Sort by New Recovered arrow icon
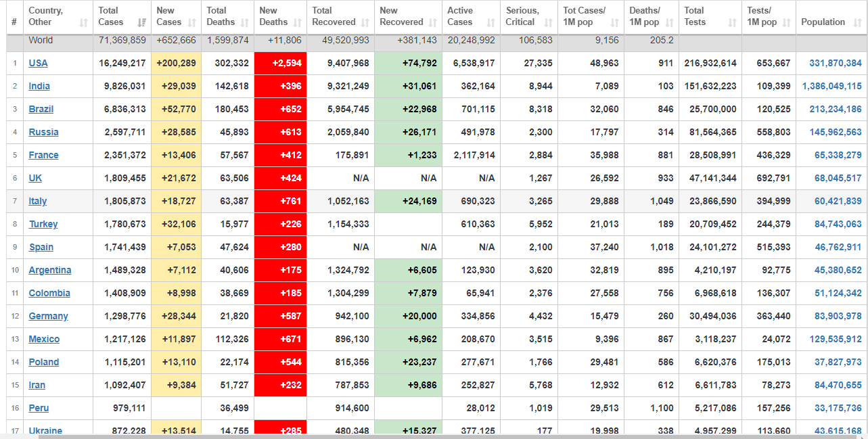The image size is (868, 439). (x=433, y=22)
